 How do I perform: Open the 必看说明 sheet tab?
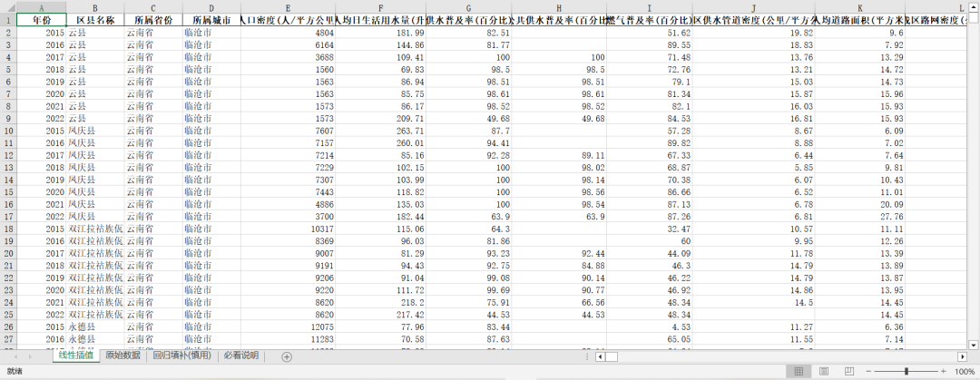(x=240, y=356)
